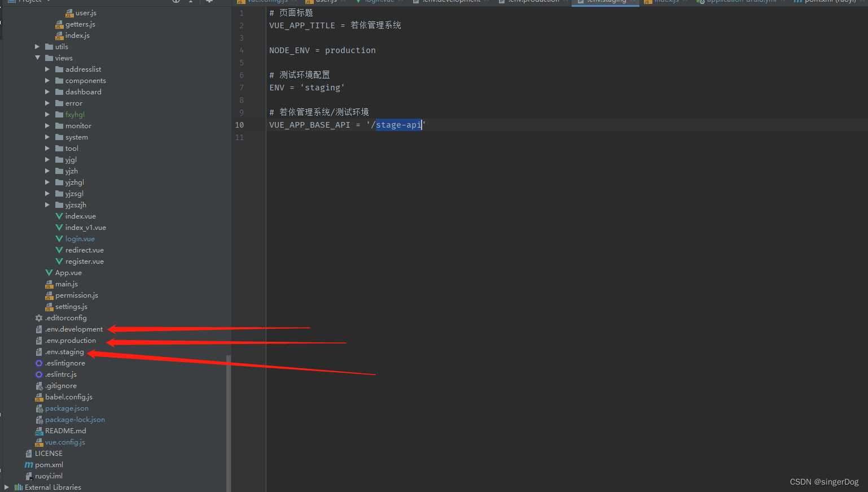The height and width of the screenshot is (492, 868).
Task: Expand the system folder arrow
Action: pyautogui.click(x=47, y=137)
